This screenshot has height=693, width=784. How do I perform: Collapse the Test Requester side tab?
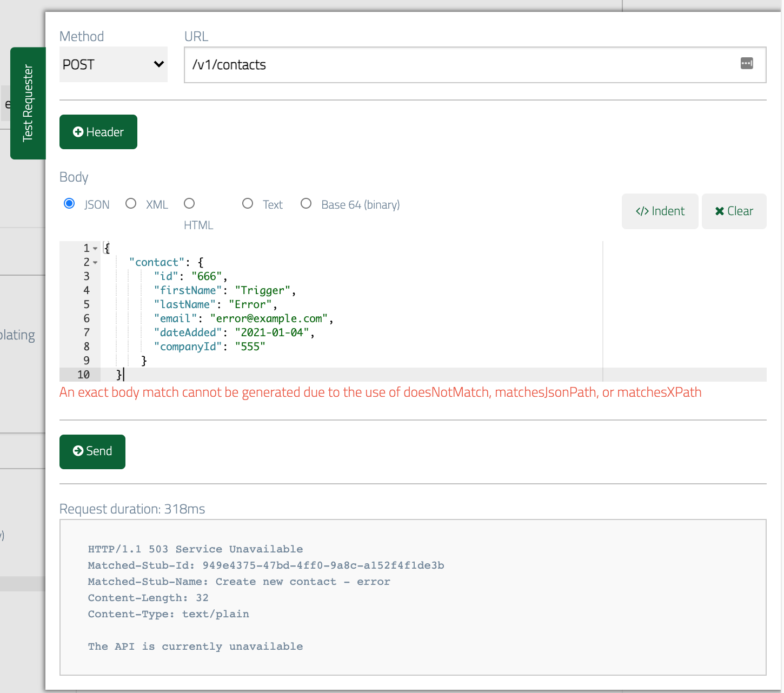click(x=28, y=103)
